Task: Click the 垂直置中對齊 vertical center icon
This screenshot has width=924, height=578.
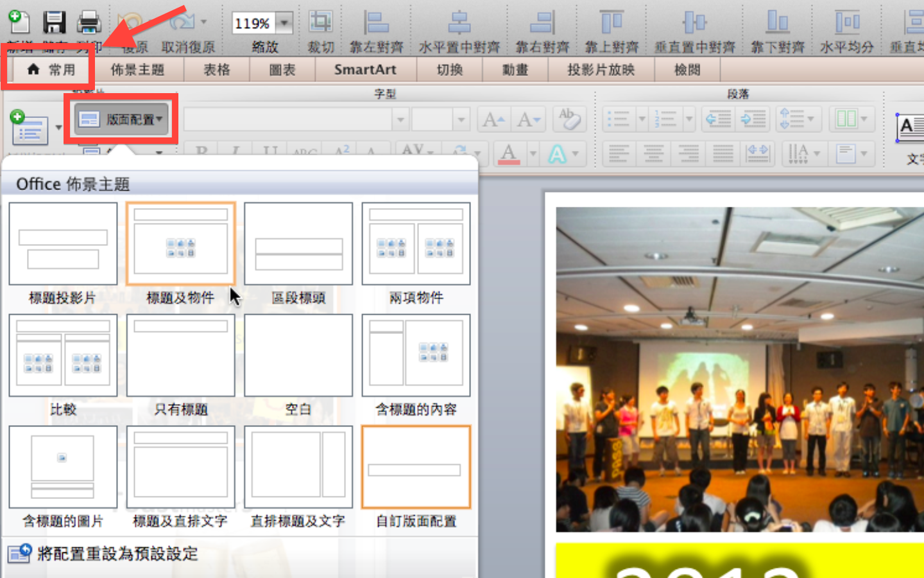Action: pyautogui.click(x=694, y=22)
